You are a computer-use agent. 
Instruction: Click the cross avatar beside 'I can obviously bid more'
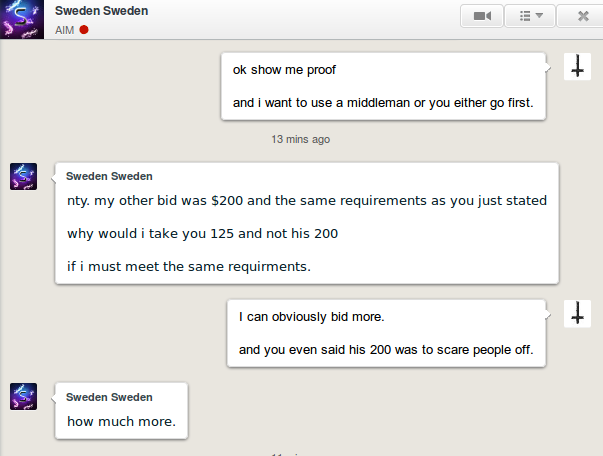[577, 313]
